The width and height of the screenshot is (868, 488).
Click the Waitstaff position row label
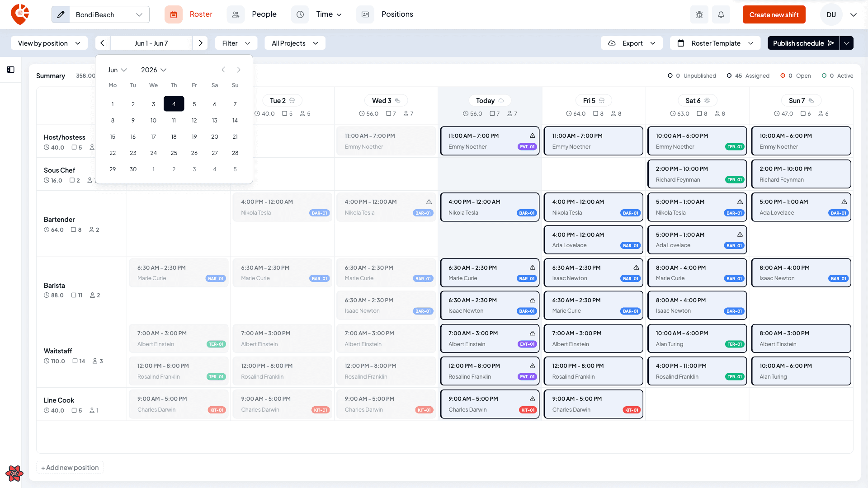click(x=58, y=351)
